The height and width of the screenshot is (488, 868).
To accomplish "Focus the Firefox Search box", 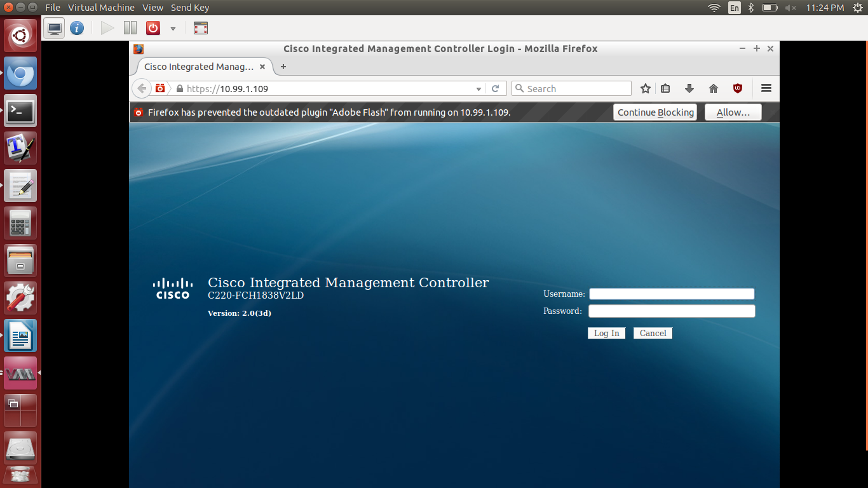I will [x=571, y=89].
